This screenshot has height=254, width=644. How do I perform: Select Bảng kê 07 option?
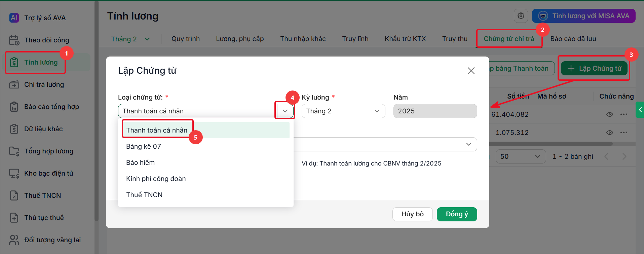click(x=206, y=146)
